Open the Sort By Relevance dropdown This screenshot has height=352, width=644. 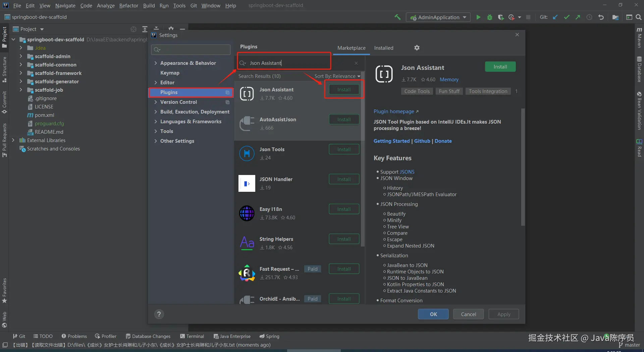337,76
